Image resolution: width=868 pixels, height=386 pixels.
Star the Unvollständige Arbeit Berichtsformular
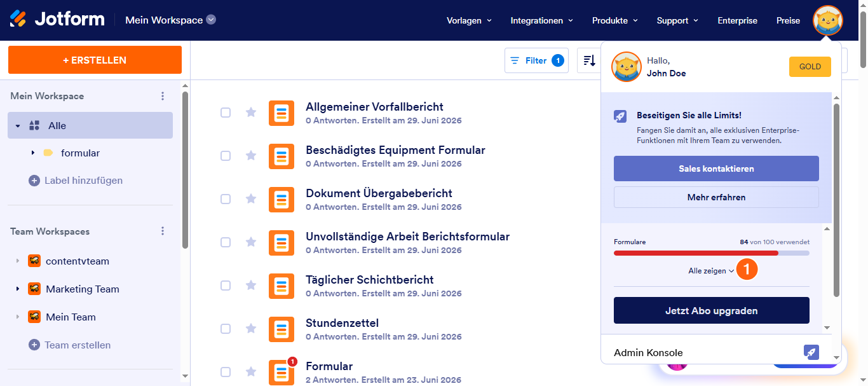(x=251, y=242)
